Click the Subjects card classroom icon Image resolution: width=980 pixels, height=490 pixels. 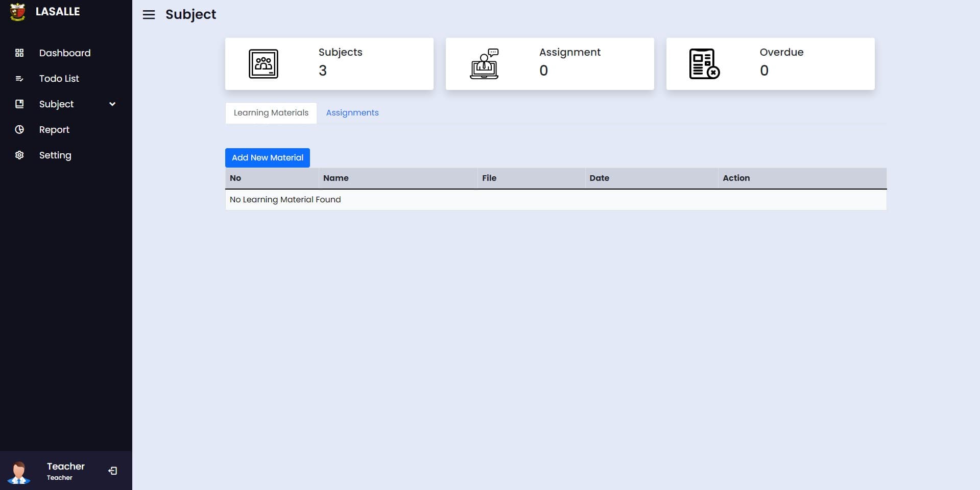pyautogui.click(x=264, y=64)
